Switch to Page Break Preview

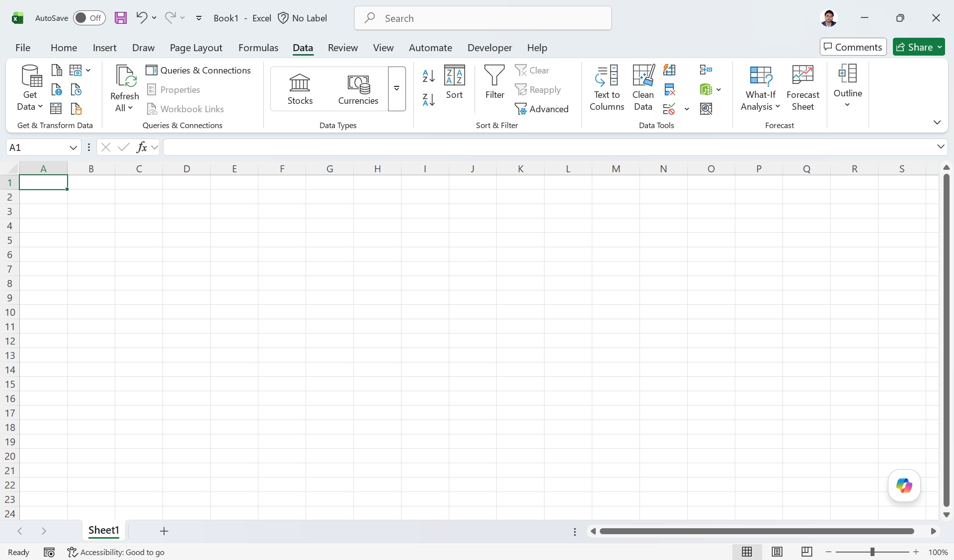pyautogui.click(x=806, y=552)
